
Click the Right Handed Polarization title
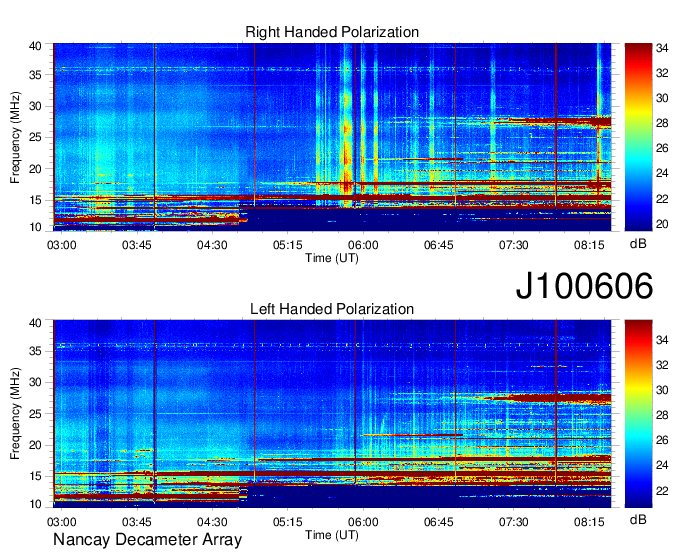332,32
